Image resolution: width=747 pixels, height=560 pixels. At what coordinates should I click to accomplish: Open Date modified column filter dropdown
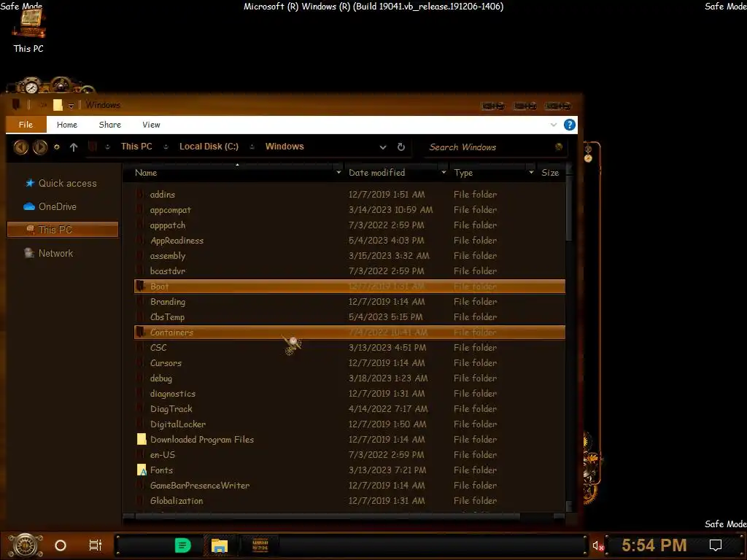pos(444,172)
